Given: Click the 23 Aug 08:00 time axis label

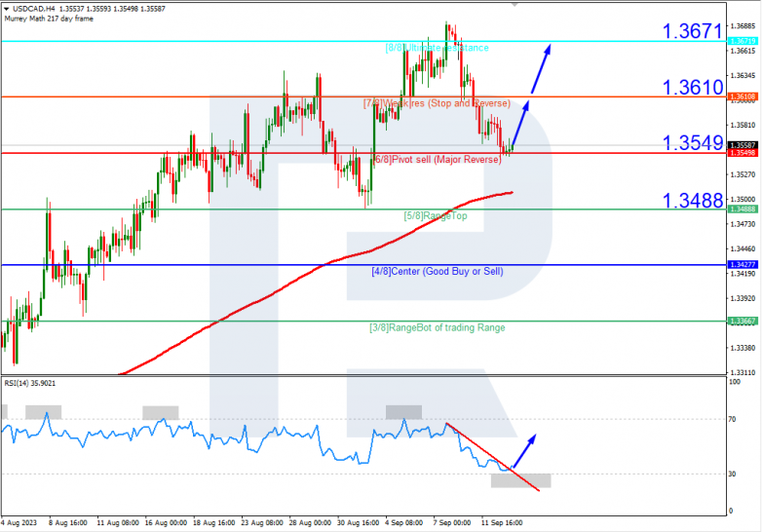Looking at the screenshot, I should [262, 523].
